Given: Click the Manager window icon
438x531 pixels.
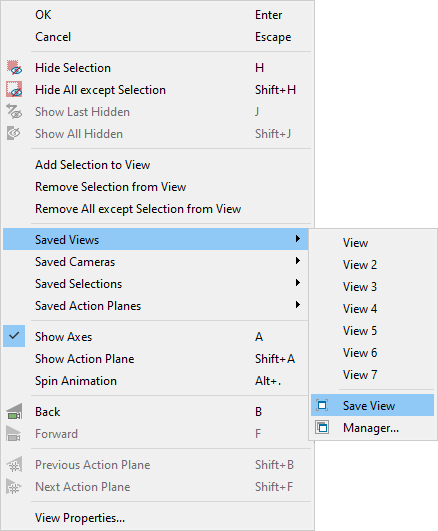Looking at the screenshot, I should point(322,427).
